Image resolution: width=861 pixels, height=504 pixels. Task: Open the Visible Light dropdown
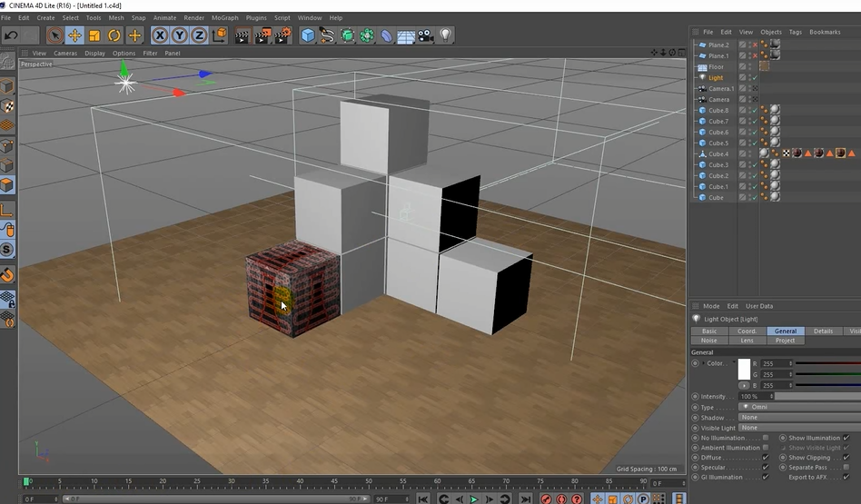point(799,428)
